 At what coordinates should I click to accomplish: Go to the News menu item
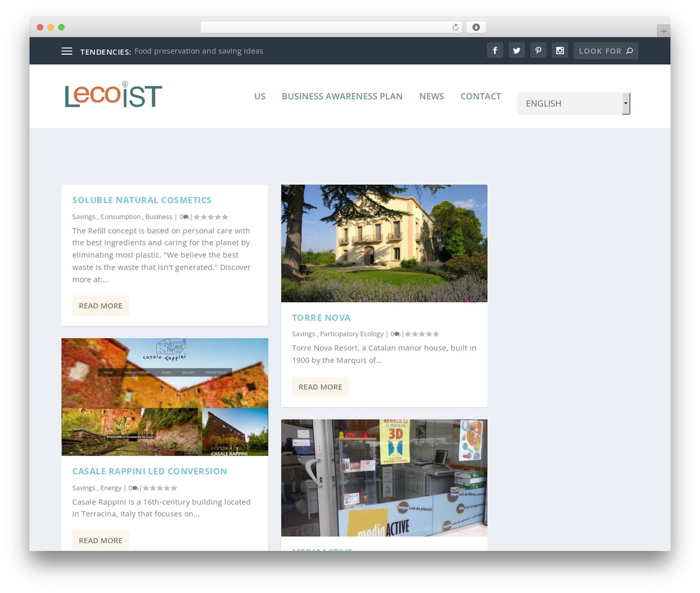(x=431, y=96)
